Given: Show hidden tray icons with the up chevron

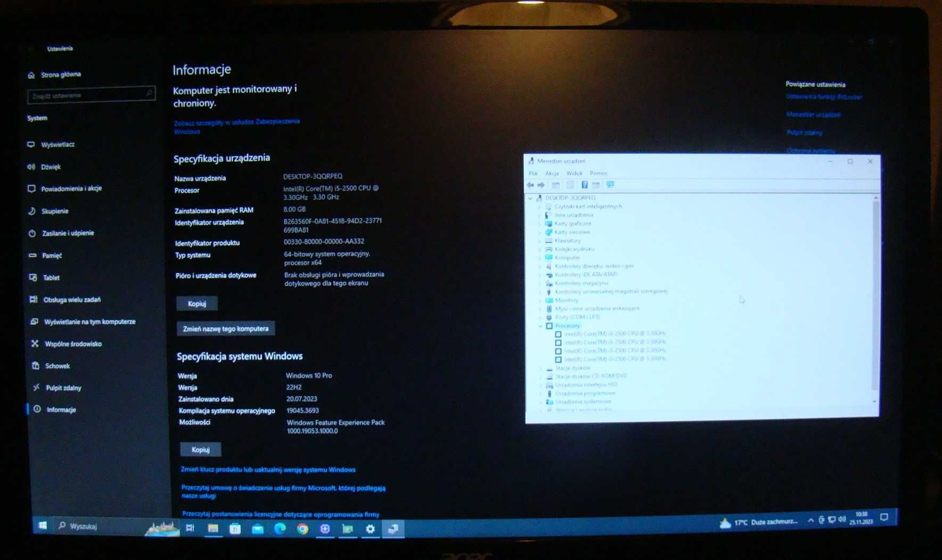Looking at the screenshot, I should point(810,520).
